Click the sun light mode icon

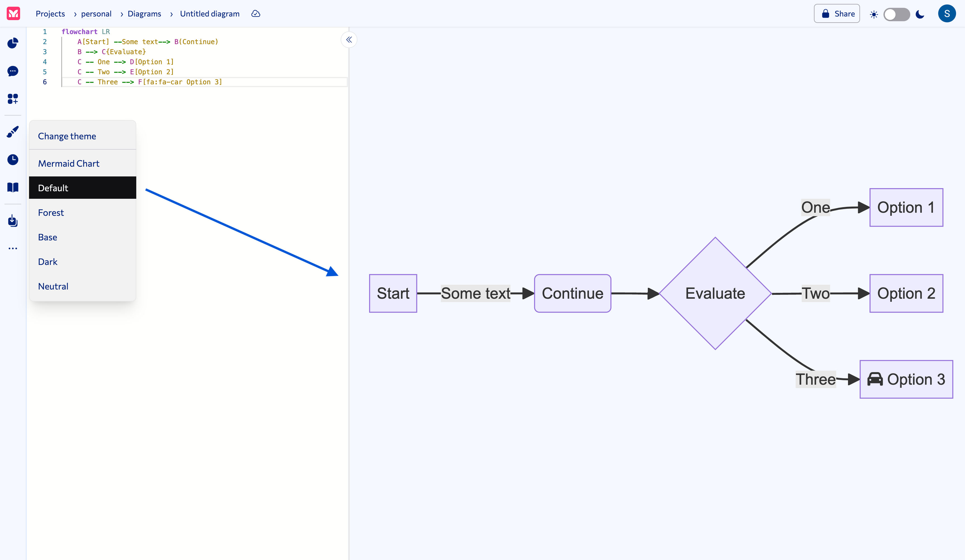(x=874, y=15)
